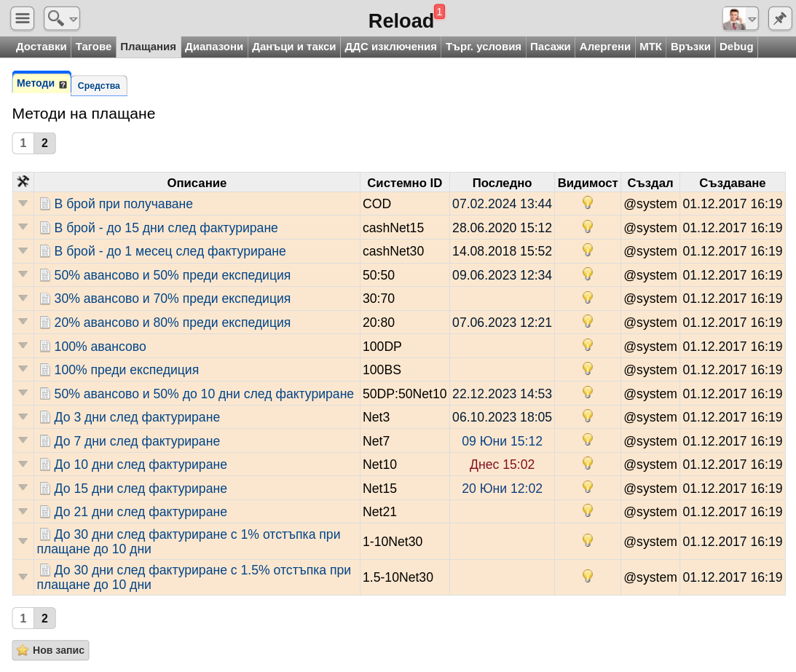This screenshot has width=796, height=672.
Task: Click the red notification badge
Action: point(439,12)
